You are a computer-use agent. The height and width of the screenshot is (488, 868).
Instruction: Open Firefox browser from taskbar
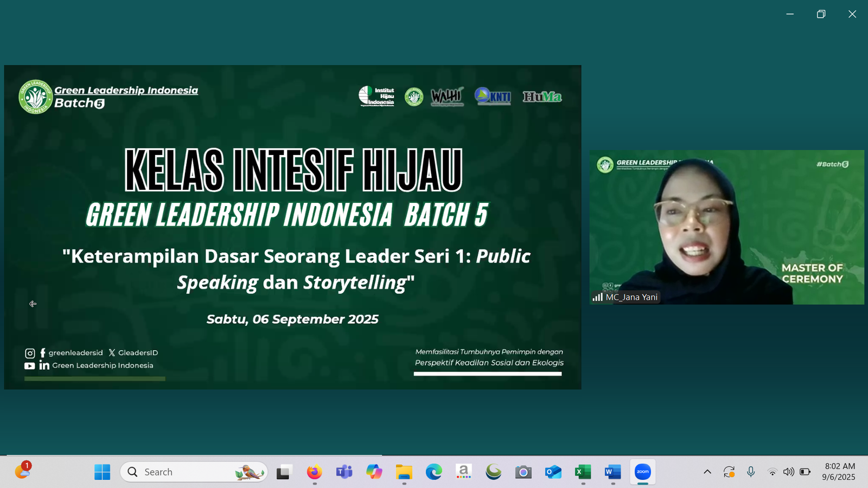[x=314, y=472]
